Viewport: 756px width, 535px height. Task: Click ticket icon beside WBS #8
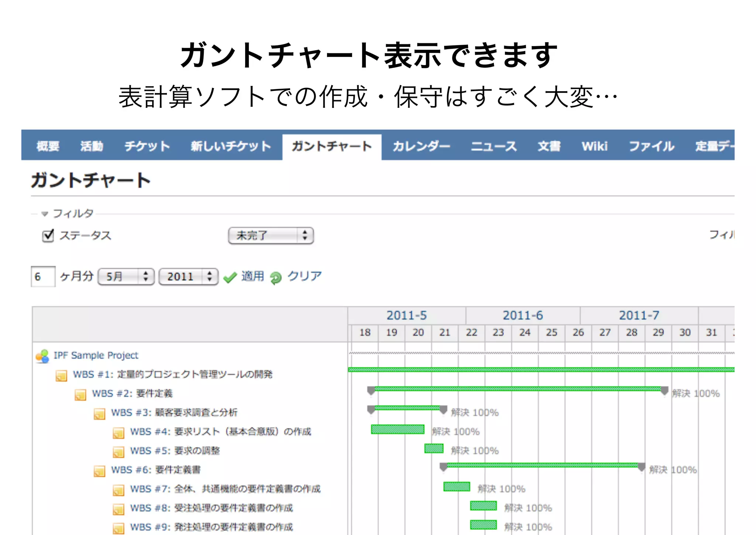click(118, 510)
